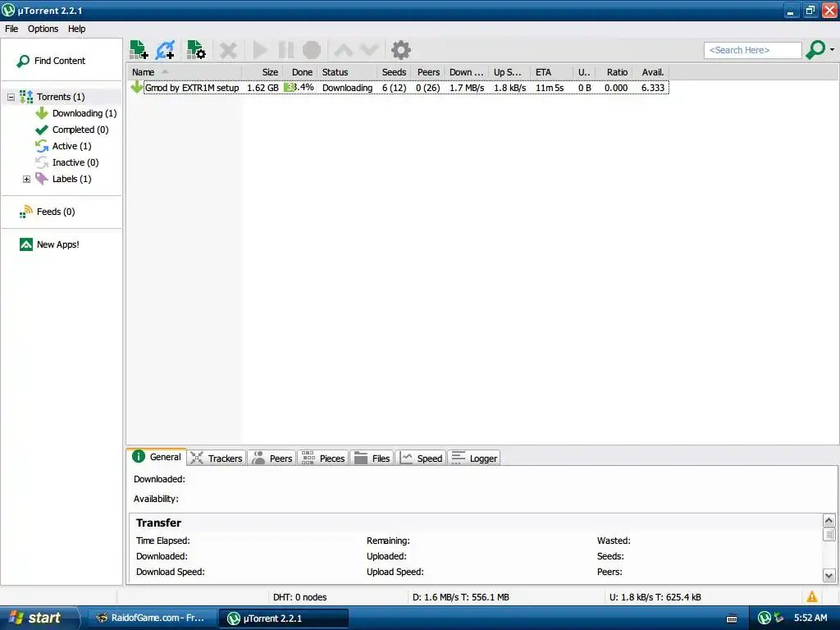
Task: Click the Search Here input field
Action: pos(753,50)
